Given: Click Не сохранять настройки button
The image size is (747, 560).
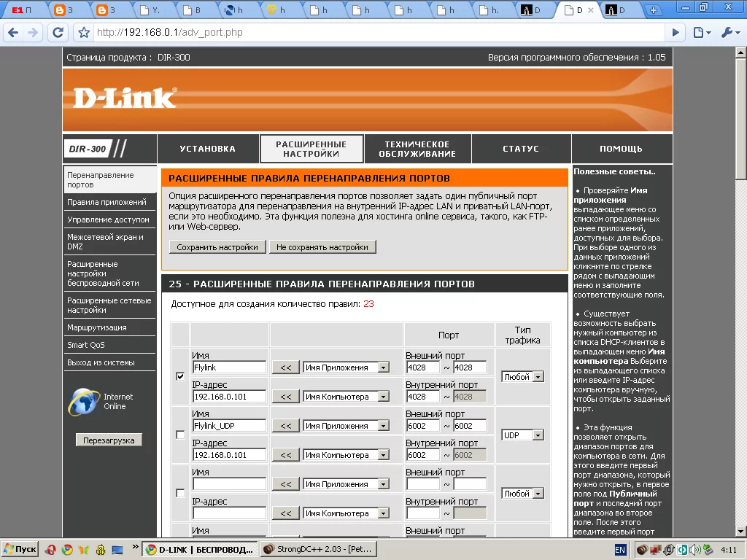Looking at the screenshot, I should 322,247.
